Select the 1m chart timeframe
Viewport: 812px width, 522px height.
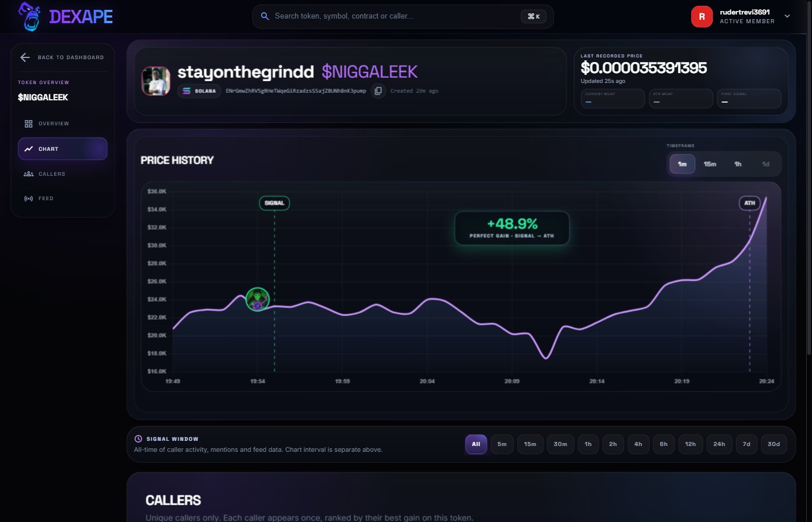(x=682, y=164)
